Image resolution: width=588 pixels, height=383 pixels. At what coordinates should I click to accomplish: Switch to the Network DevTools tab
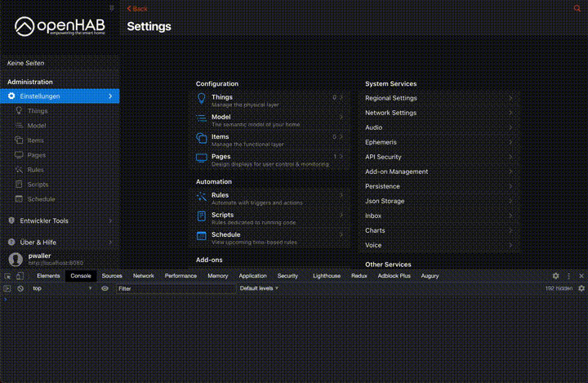[143, 276]
